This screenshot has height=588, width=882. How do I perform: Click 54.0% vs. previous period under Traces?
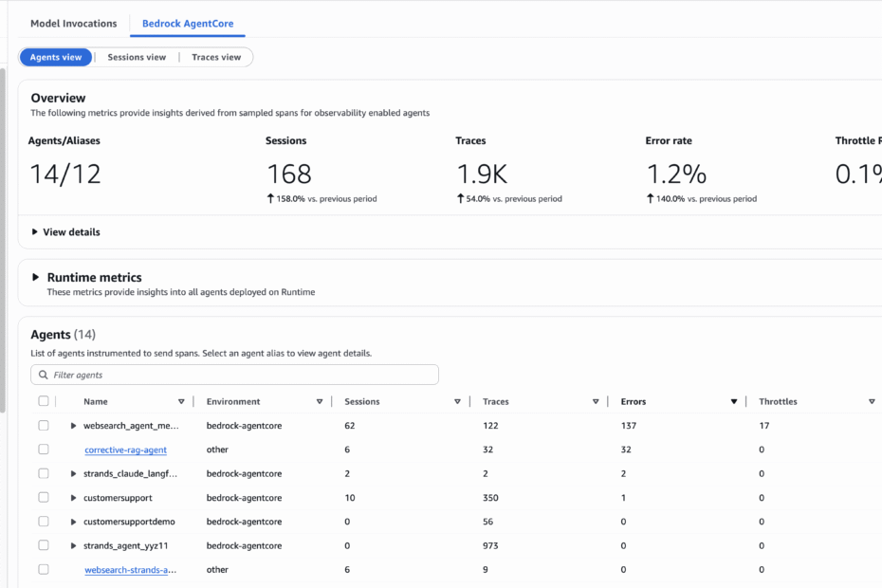pos(509,198)
